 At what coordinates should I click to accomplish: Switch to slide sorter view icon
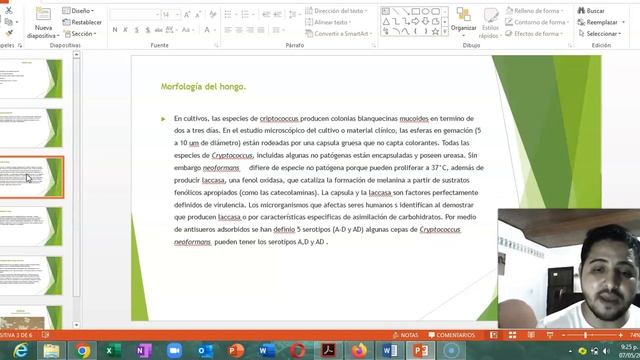point(512,335)
